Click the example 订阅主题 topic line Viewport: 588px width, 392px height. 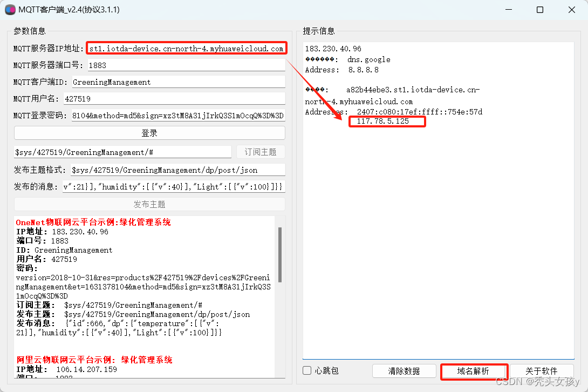click(109, 305)
